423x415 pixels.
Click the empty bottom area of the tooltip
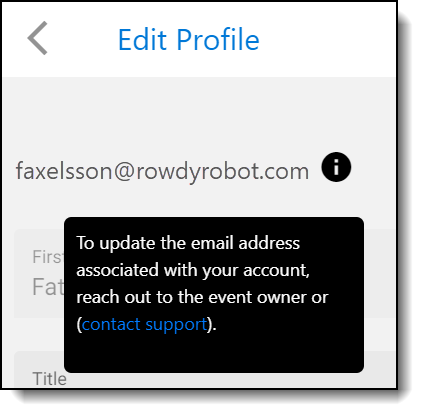coord(214,353)
